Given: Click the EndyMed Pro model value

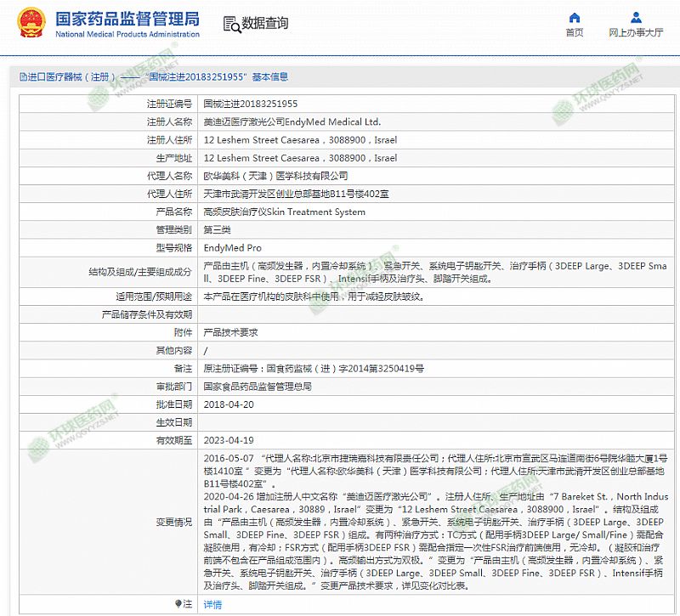Looking at the screenshot, I should click(233, 248).
